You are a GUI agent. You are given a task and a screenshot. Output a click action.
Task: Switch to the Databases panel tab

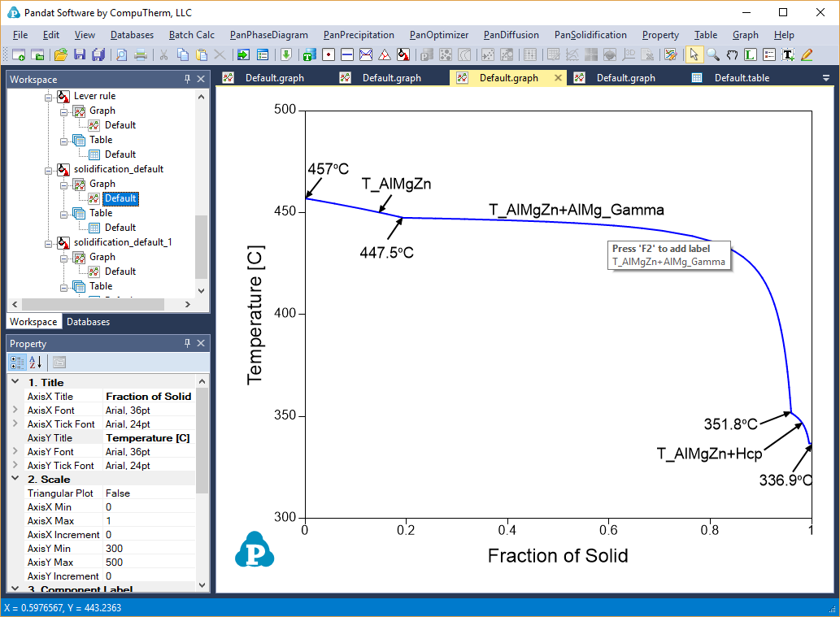click(x=88, y=322)
